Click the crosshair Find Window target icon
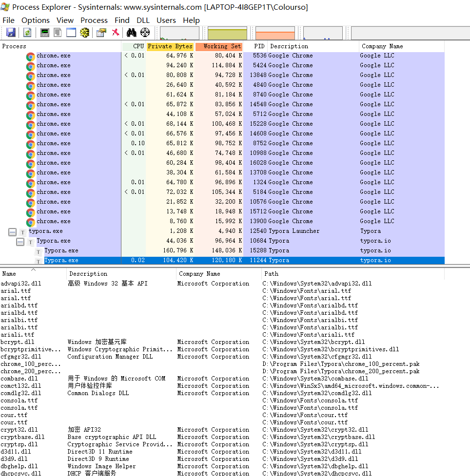This screenshot has height=476, width=470. click(x=145, y=33)
